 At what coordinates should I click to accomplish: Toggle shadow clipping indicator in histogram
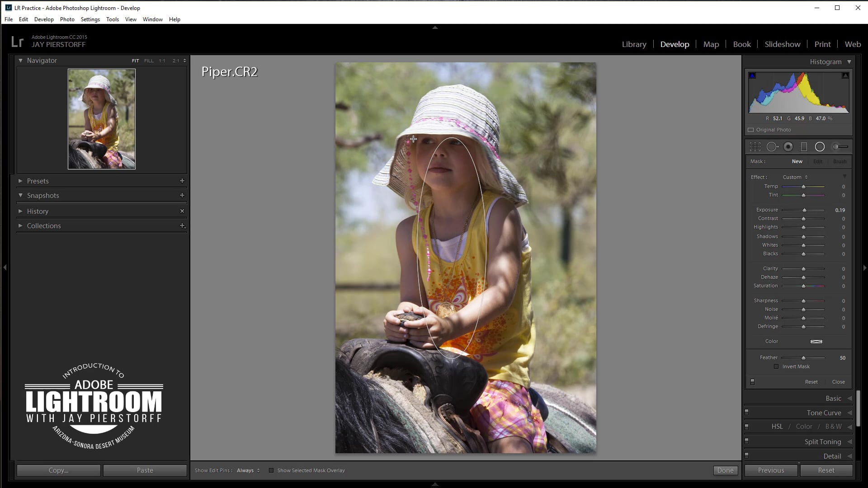(x=752, y=75)
